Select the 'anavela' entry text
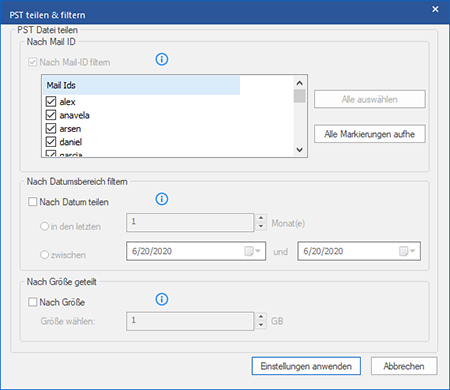The image size is (450, 390). pyautogui.click(x=74, y=115)
